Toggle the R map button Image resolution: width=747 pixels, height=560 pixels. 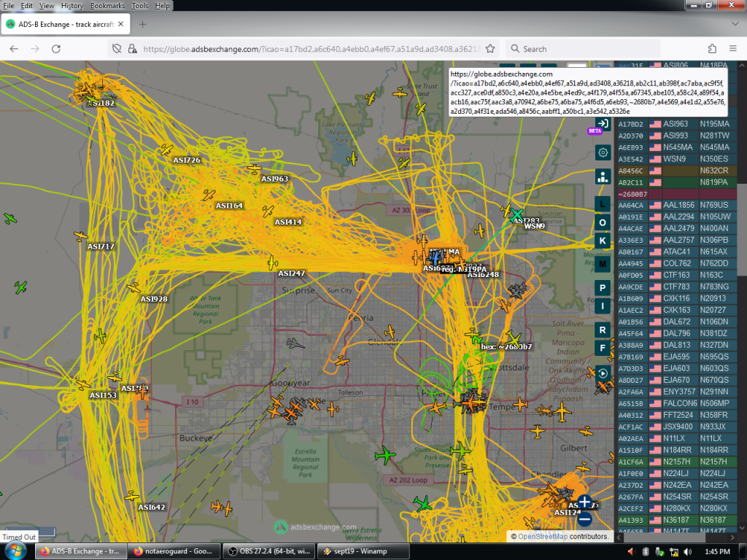coord(603,330)
